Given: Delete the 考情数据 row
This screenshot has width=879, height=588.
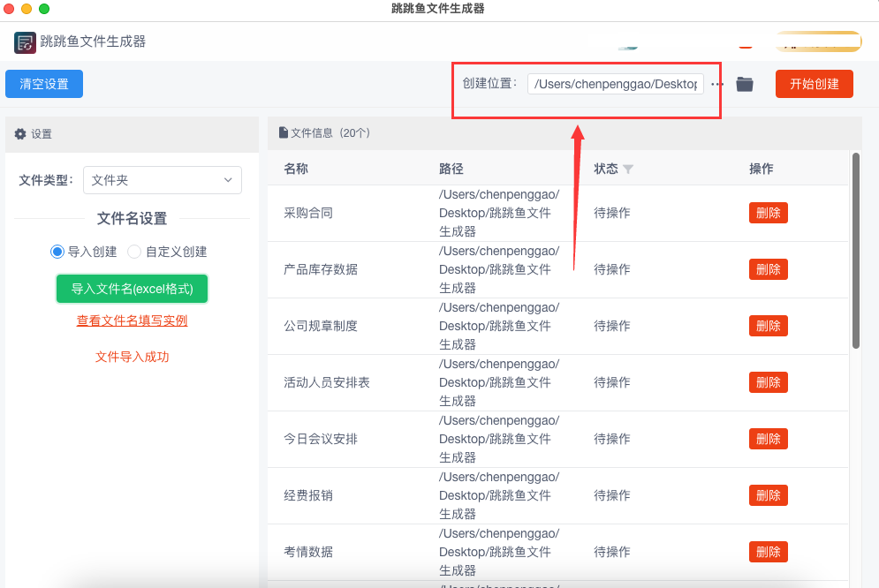Looking at the screenshot, I should click(768, 552).
